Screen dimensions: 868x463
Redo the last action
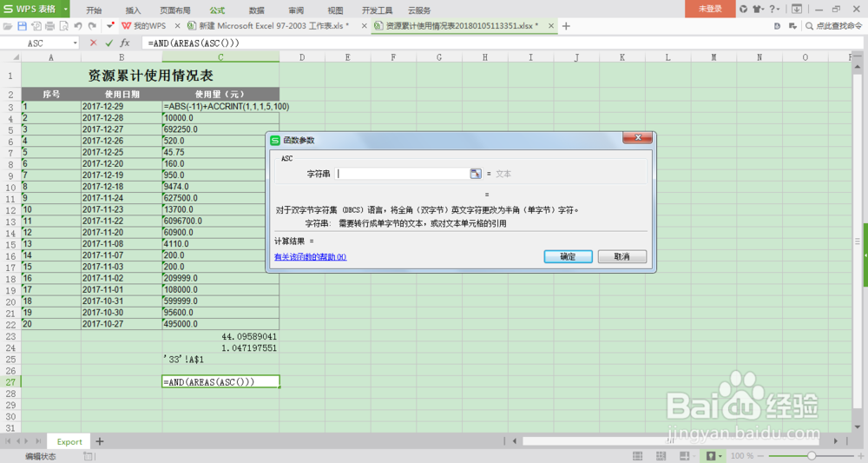click(x=93, y=26)
